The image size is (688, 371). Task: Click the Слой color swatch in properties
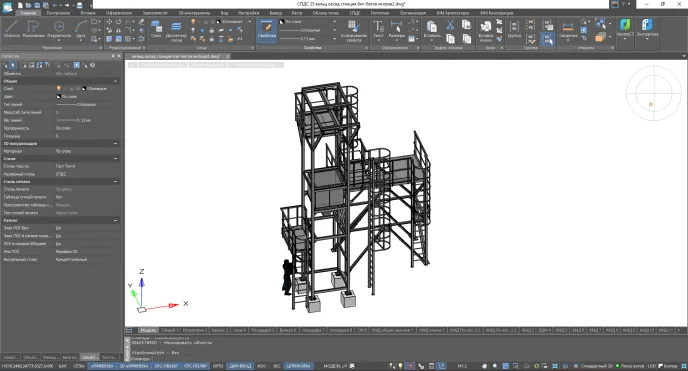click(84, 89)
